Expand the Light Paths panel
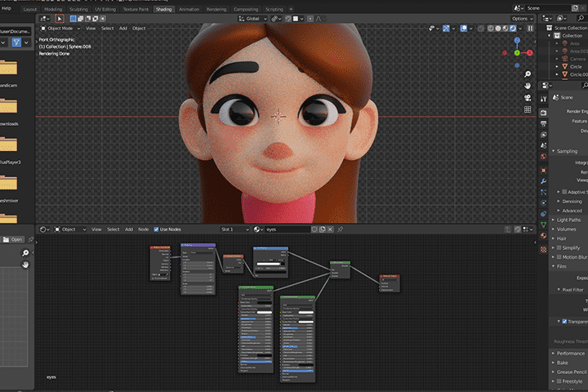Image resolution: width=588 pixels, height=392 pixels. point(568,220)
